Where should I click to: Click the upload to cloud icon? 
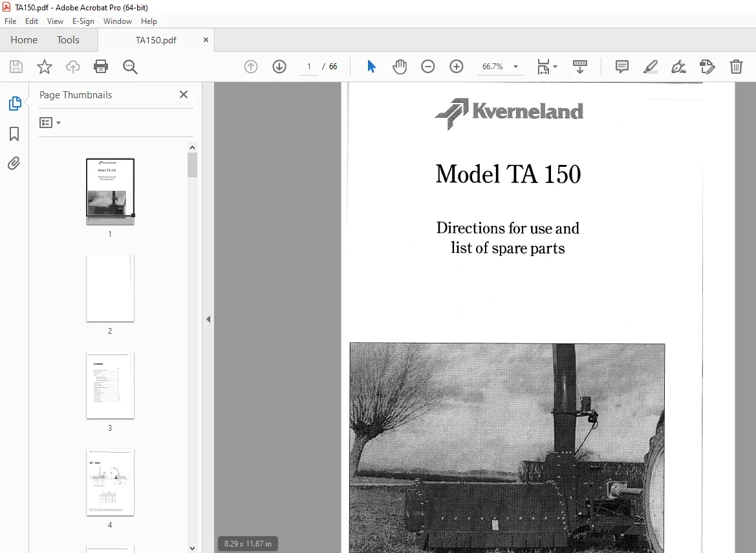(x=73, y=67)
